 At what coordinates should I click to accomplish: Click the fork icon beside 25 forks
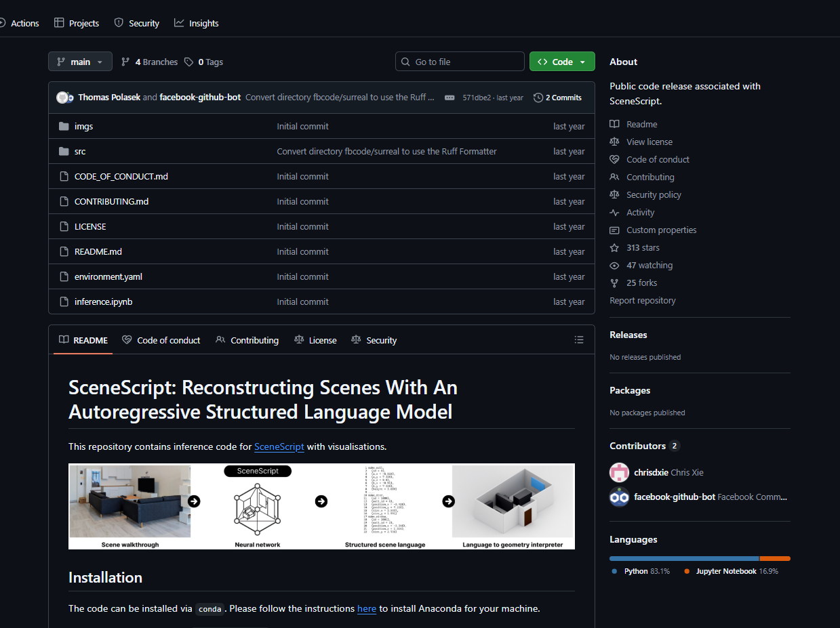614,282
